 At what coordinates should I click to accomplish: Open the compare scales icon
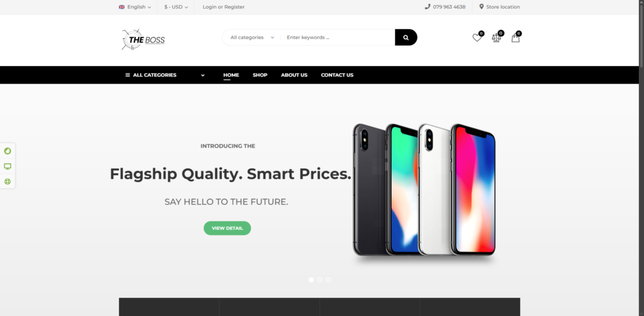pos(496,38)
